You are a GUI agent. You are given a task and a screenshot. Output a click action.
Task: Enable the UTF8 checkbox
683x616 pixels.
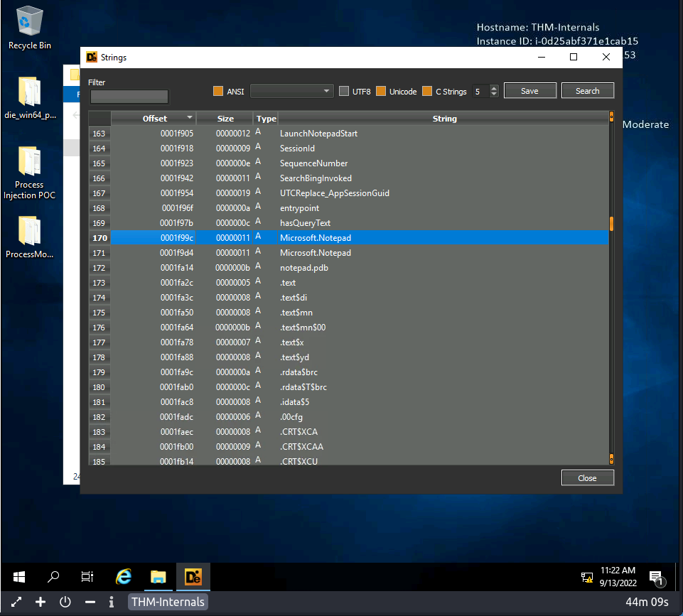[x=344, y=91]
